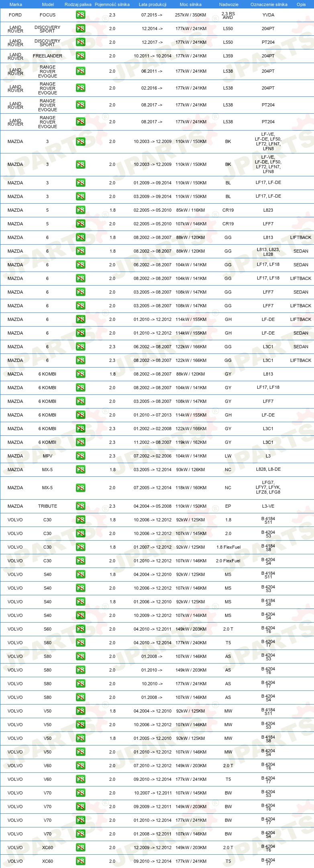Select the 85kW / 116KM power cell

point(191,210)
